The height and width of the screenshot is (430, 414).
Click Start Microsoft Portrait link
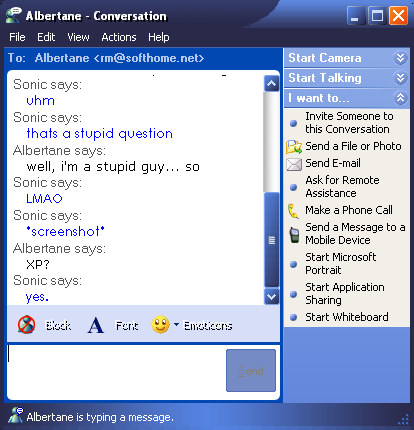341,264
